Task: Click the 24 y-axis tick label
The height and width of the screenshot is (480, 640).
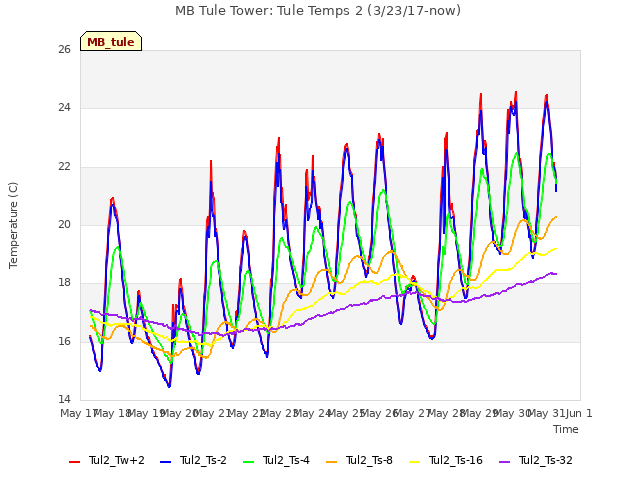Action: (x=64, y=108)
